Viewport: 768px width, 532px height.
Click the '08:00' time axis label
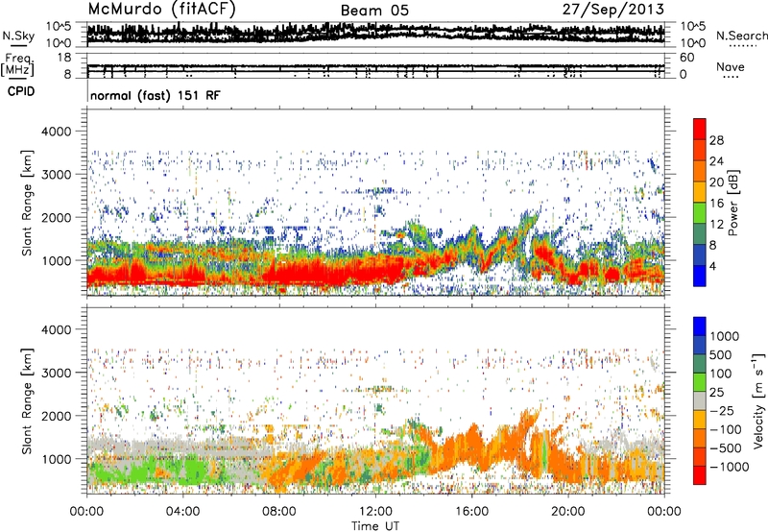279,512
